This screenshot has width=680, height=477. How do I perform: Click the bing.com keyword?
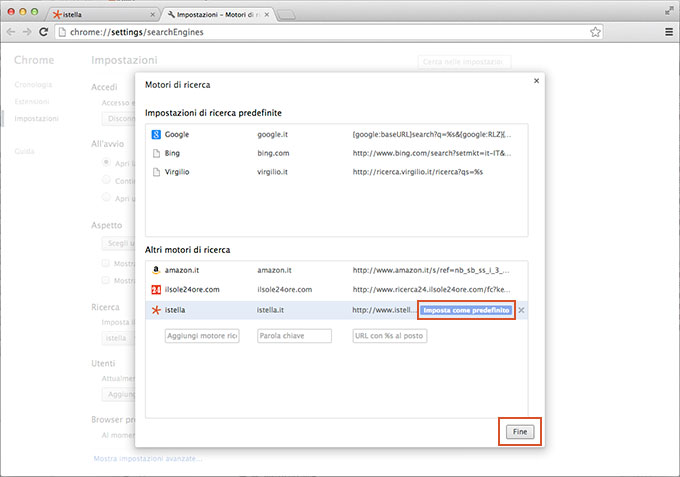(273, 153)
